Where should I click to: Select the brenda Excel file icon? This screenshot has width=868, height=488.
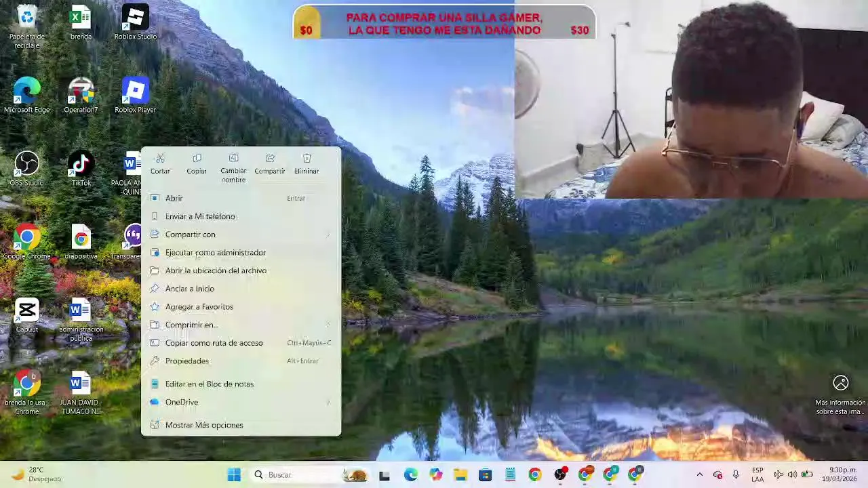[x=81, y=22]
